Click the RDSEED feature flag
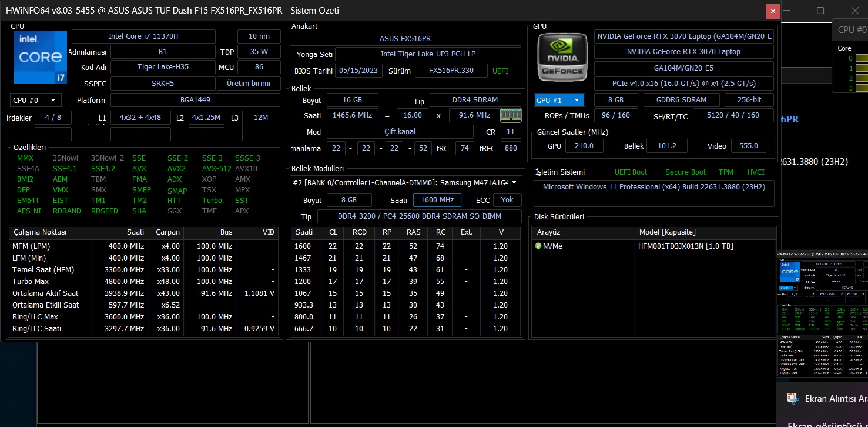 105,211
